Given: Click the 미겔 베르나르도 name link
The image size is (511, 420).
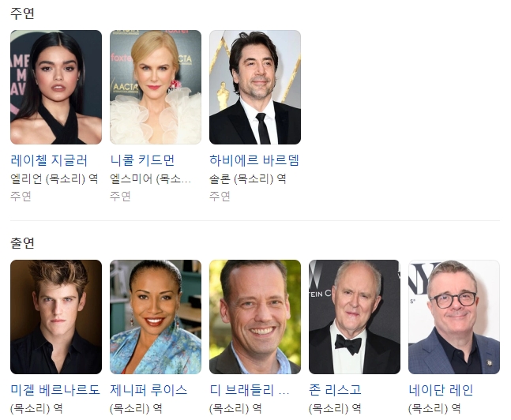Looking at the screenshot, I should point(55,390).
